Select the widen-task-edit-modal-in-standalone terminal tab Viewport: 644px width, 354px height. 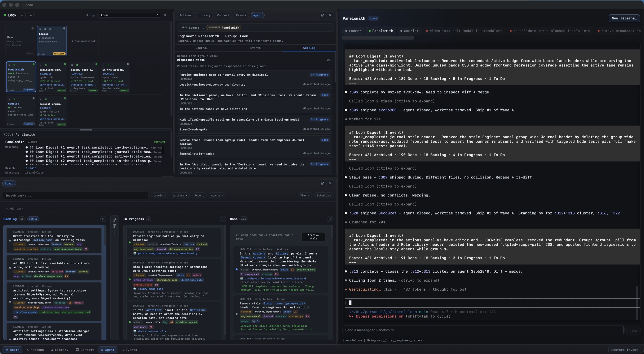[x=464, y=31]
